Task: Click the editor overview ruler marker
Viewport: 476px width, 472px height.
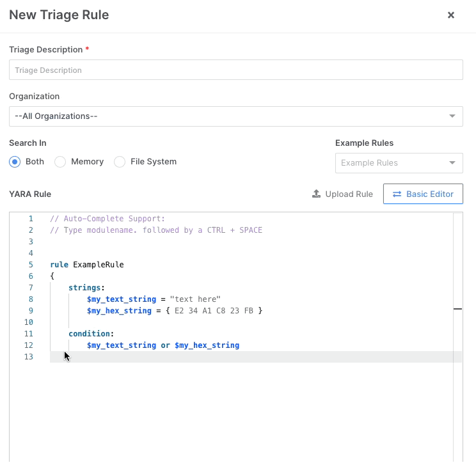Action: click(457, 309)
